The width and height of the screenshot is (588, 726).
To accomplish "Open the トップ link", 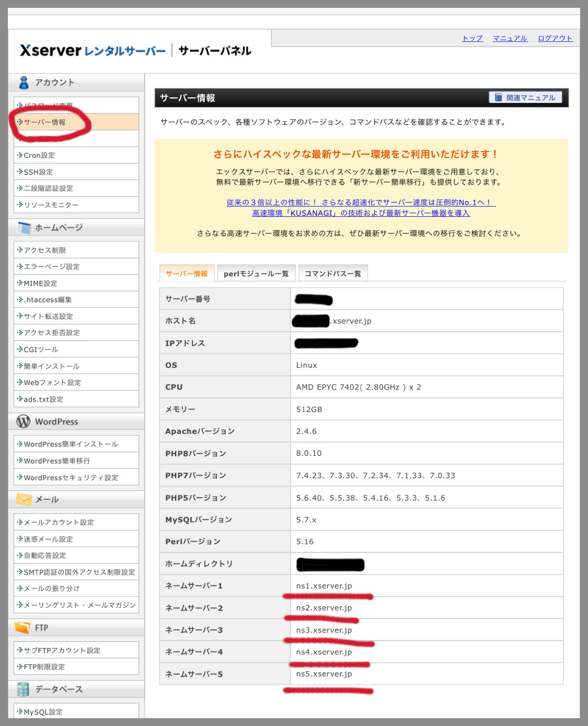I will point(472,38).
